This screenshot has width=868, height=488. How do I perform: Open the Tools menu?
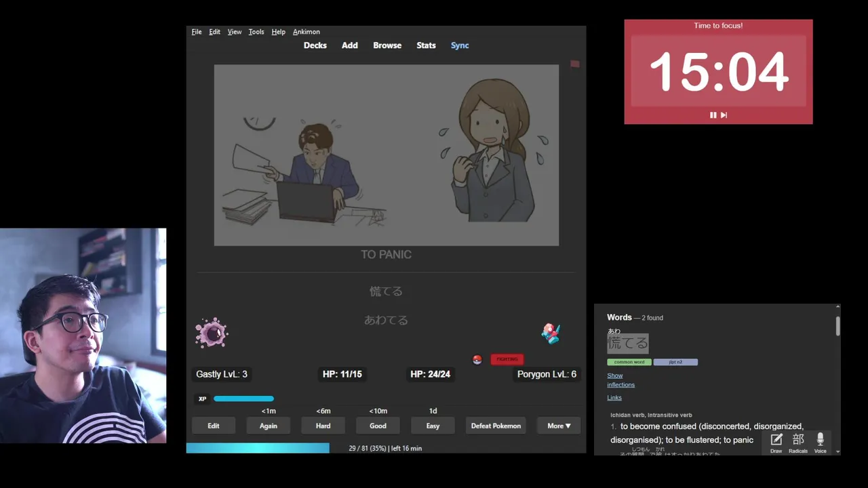point(256,32)
